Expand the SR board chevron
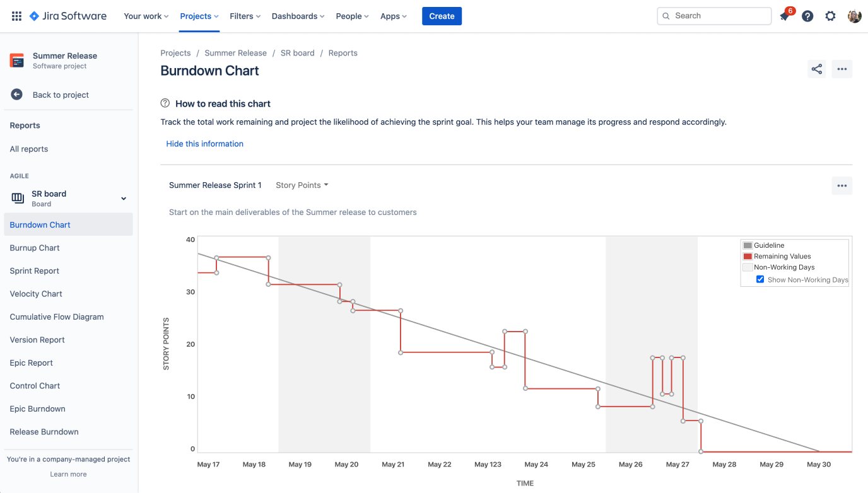The image size is (868, 493). 124,199
